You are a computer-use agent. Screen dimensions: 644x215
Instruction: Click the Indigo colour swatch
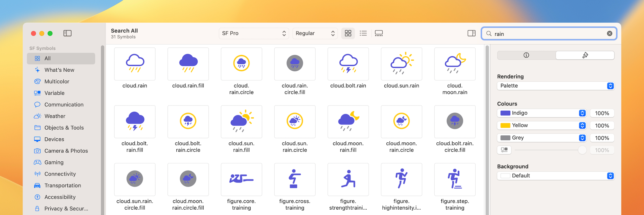point(505,113)
